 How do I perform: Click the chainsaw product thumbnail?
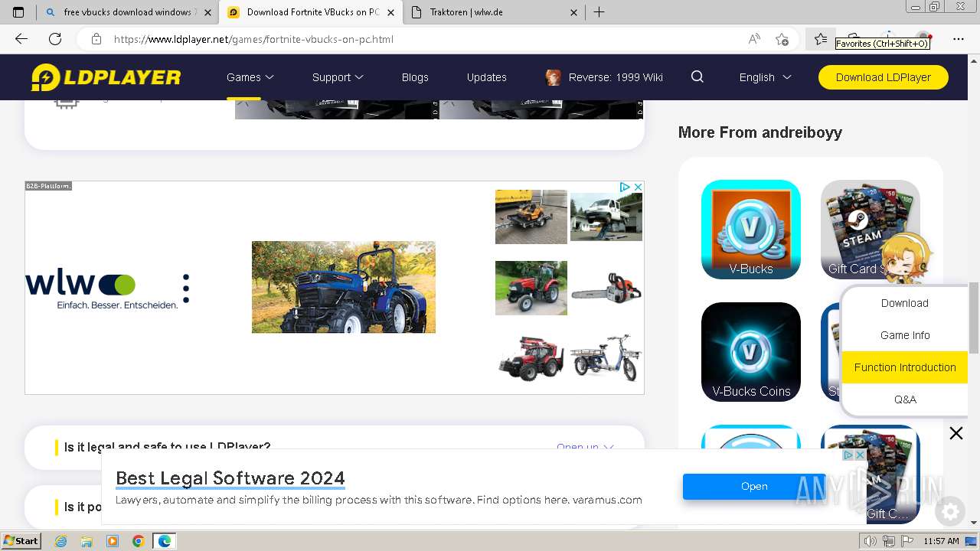click(x=606, y=288)
